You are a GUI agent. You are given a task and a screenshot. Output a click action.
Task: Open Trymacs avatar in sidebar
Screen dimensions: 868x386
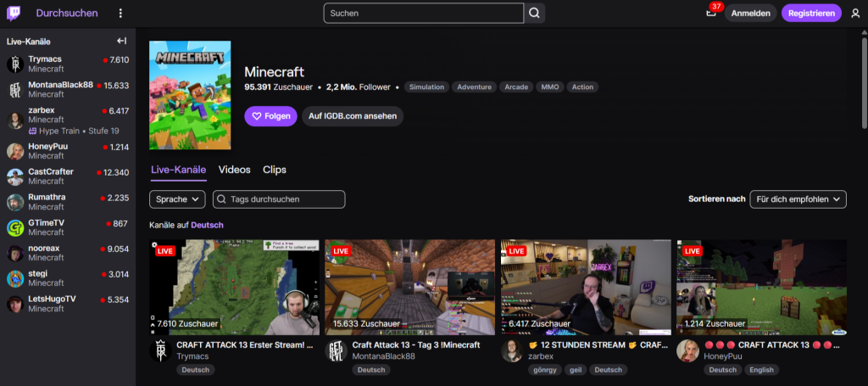15,64
